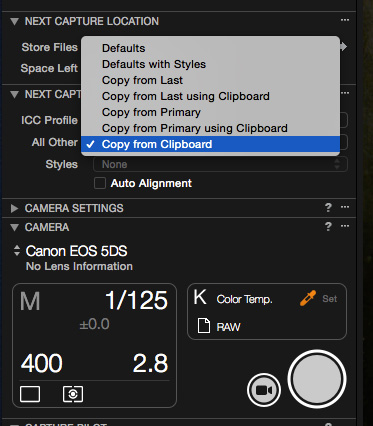The width and height of the screenshot is (373, 426).
Task: Click the large shutter capture button
Action: click(317, 379)
